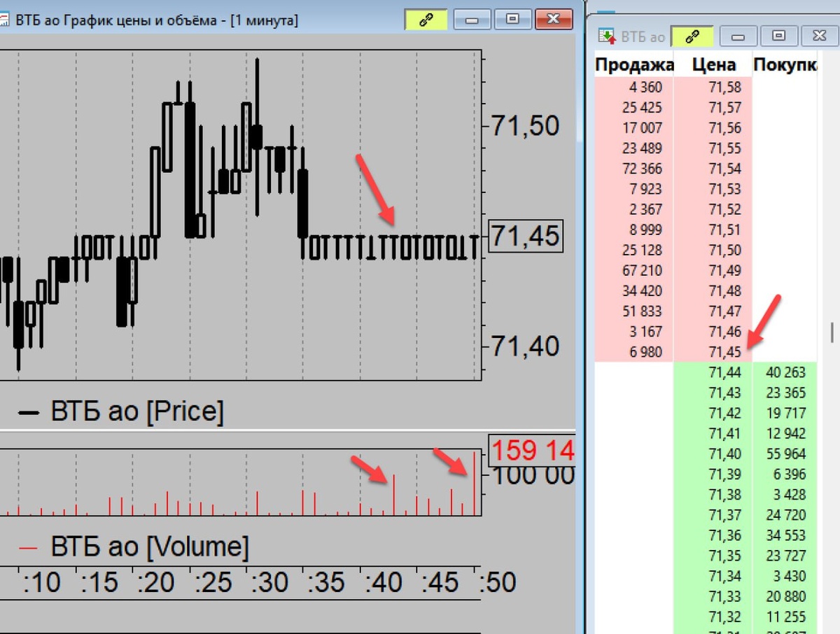
Task: Click the red volume value 159 14 label
Action: [532, 450]
